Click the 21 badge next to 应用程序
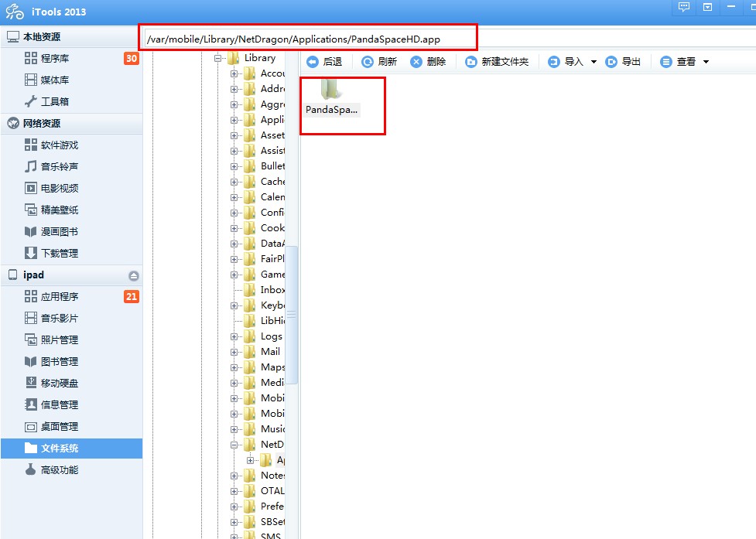The image size is (756, 539). pos(131,297)
